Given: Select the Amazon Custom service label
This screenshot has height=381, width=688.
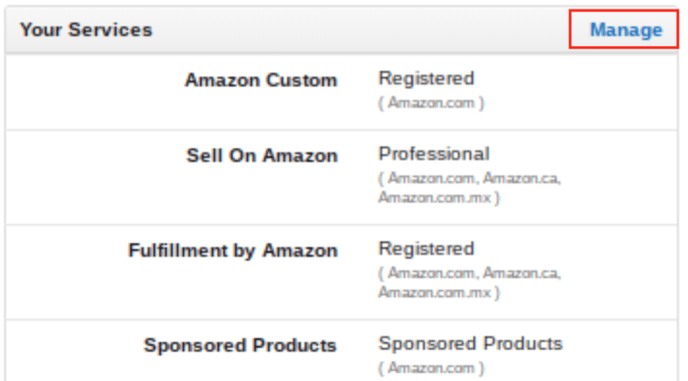Looking at the screenshot, I should point(261,80).
